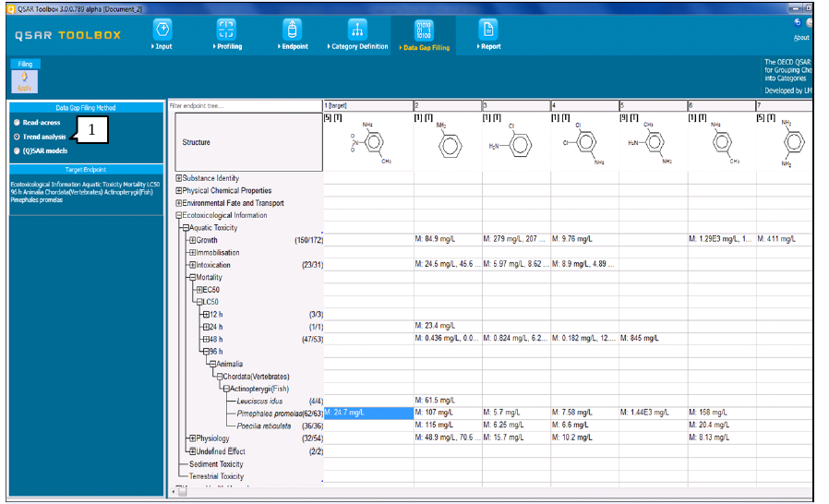Click the 107 mg/L cell
829x504 pixels.
(448, 413)
